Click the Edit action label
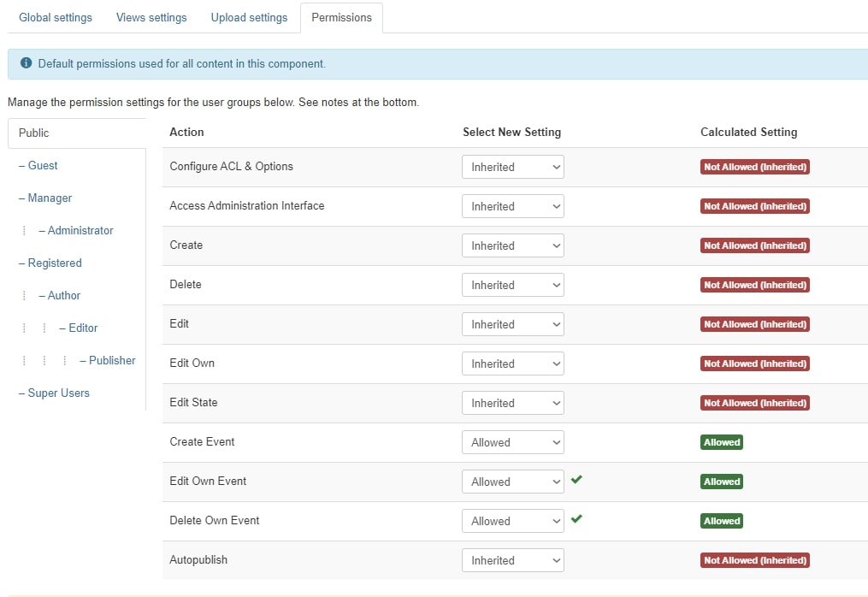Screen dimensions: 868x597 point(180,323)
